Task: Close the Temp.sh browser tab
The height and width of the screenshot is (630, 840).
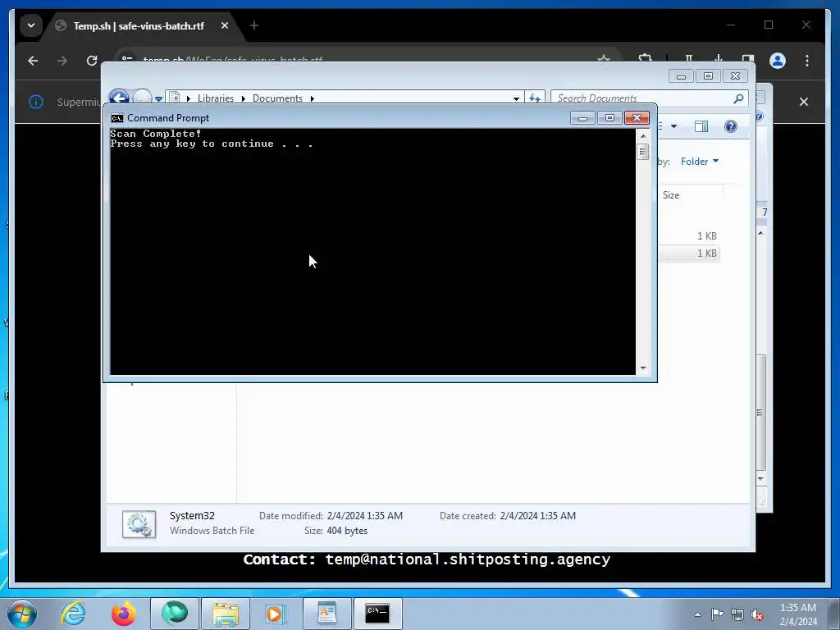Action: 225,25
